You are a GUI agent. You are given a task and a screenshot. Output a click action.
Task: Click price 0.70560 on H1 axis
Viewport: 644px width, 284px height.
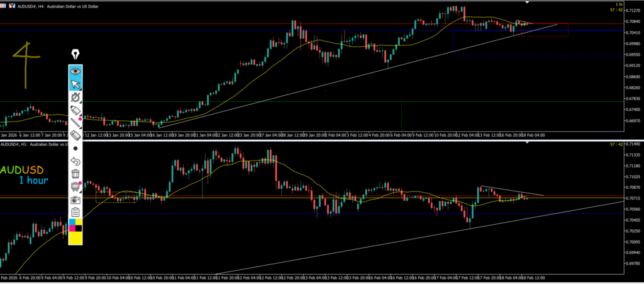tap(632, 210)
